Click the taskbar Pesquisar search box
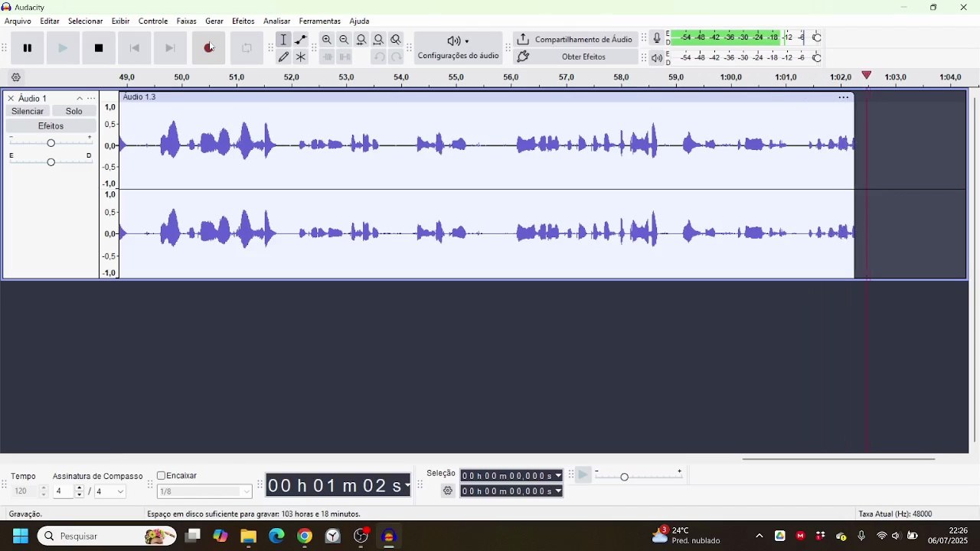Screen dimensions: 980x551 [x=107, y=536]
